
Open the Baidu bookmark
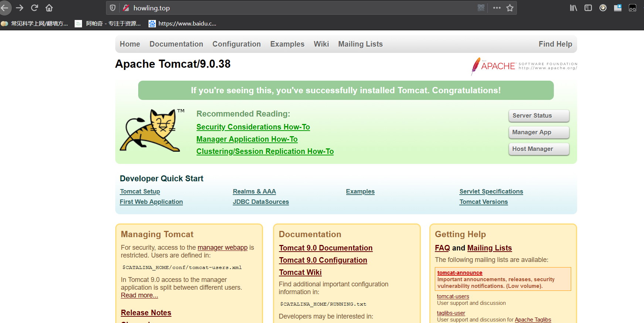point(183,23)
